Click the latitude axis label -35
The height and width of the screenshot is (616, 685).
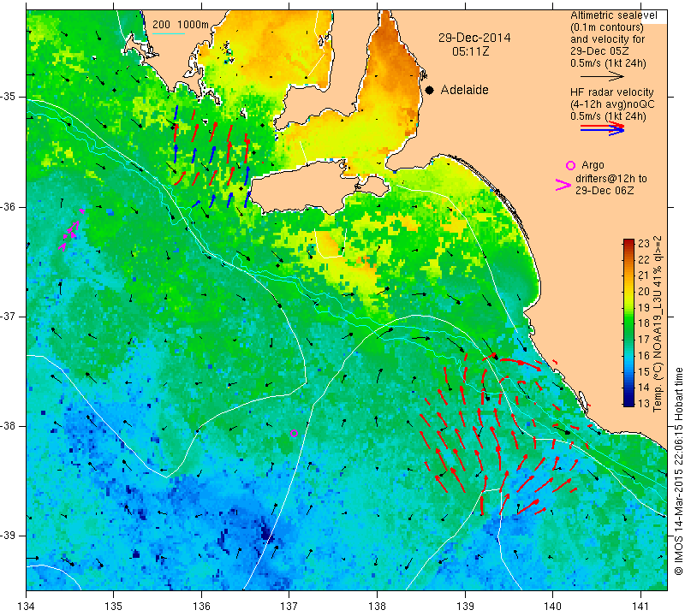(x=9, y=97)
